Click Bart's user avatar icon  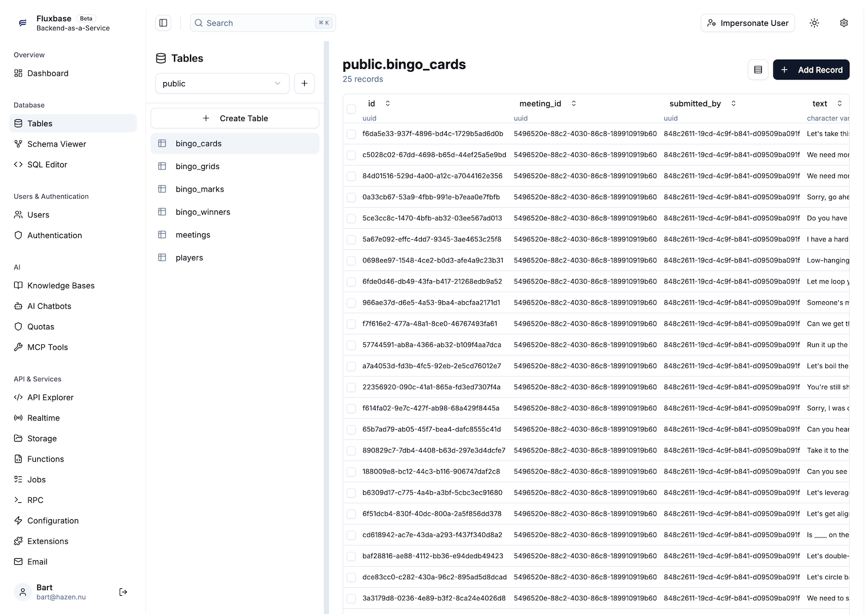tap(23, 592)
